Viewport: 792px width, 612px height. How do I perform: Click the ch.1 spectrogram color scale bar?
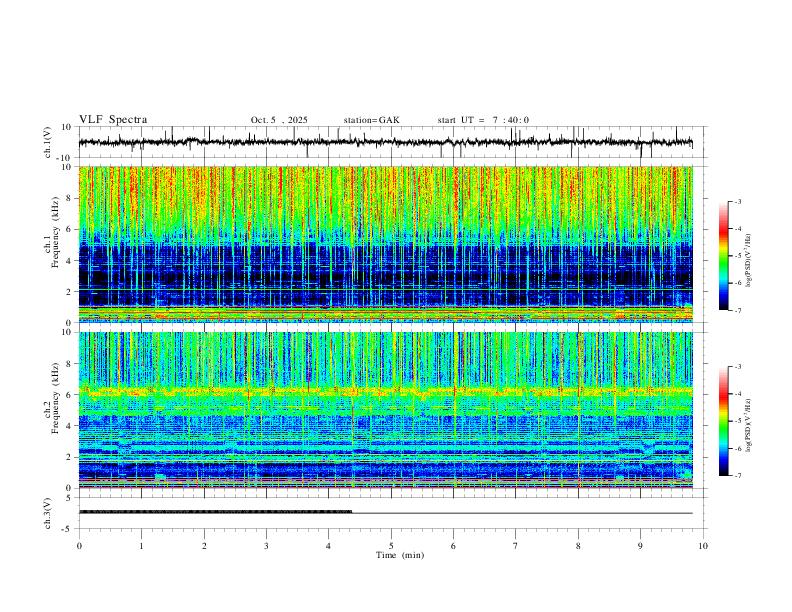[x=723, y=256]
